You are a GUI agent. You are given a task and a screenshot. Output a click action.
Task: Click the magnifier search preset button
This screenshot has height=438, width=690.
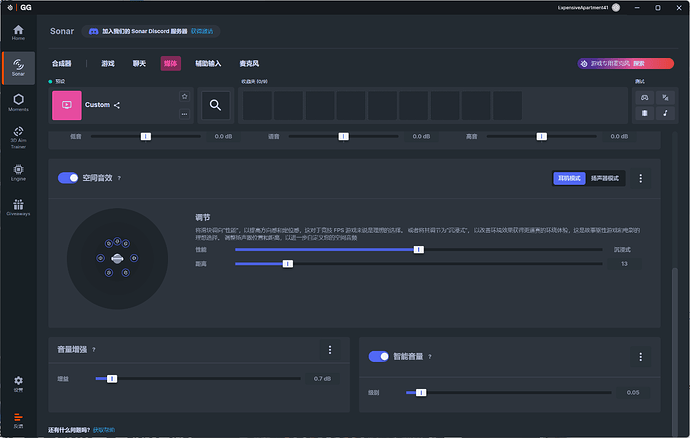[215, 105]
